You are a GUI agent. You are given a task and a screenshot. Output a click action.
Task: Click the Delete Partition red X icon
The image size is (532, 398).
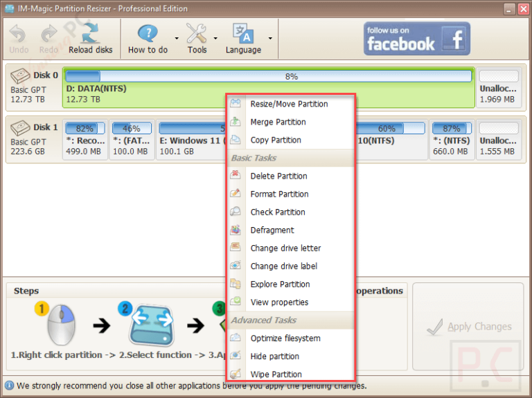pyautogui.click(x=236, y=175)
